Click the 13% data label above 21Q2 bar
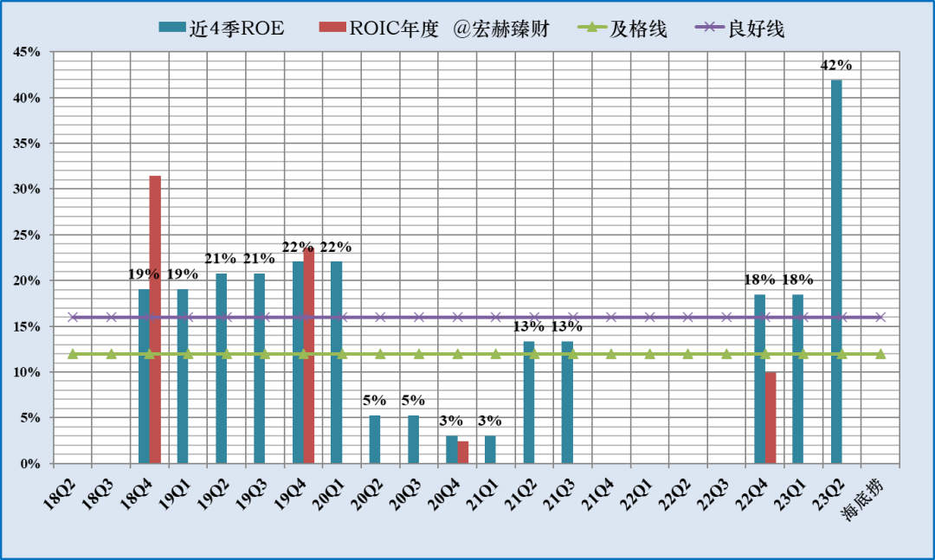 tap(528, 326)
